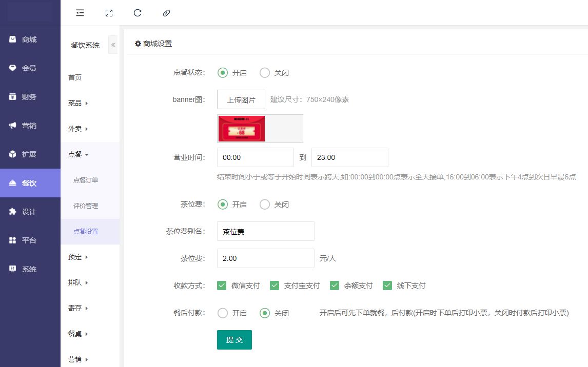Screen dimensions: 588x367
Task: Click the 上传图片 button
Action: click(241, 100)
